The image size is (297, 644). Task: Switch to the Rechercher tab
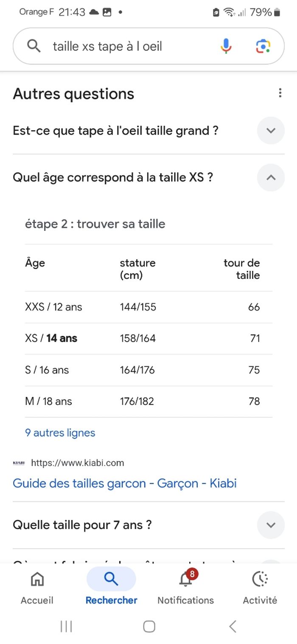111,586
